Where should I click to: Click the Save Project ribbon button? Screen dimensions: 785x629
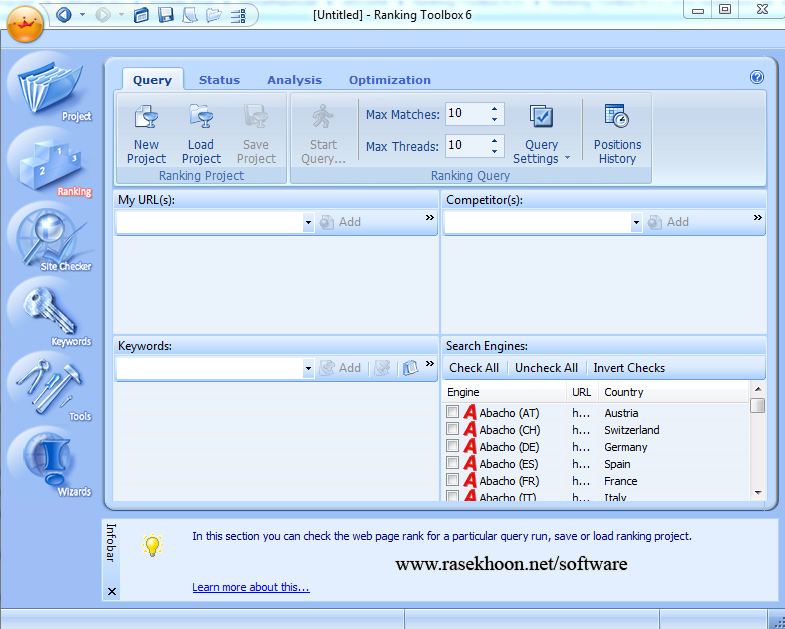pyautogui.click(x=256, y=134)
